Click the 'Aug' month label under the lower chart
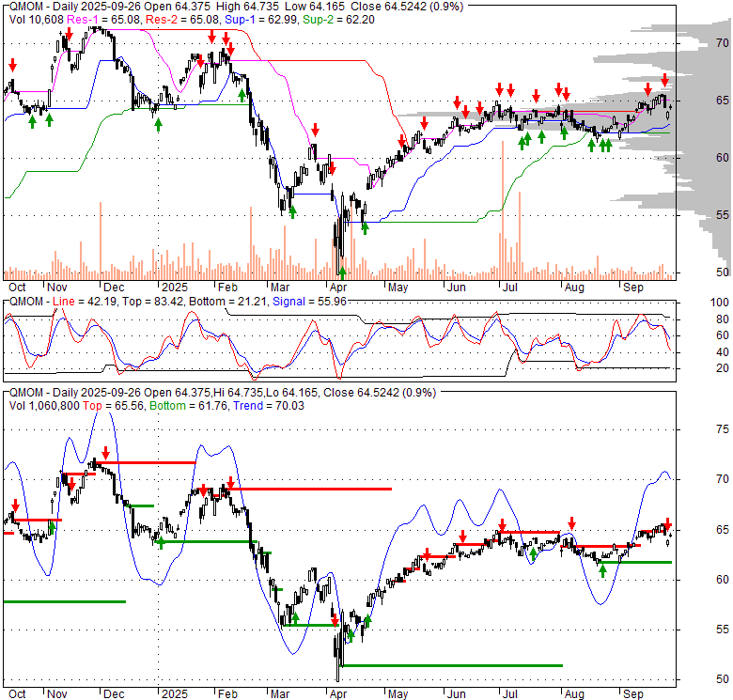 [x=574, y=694]
